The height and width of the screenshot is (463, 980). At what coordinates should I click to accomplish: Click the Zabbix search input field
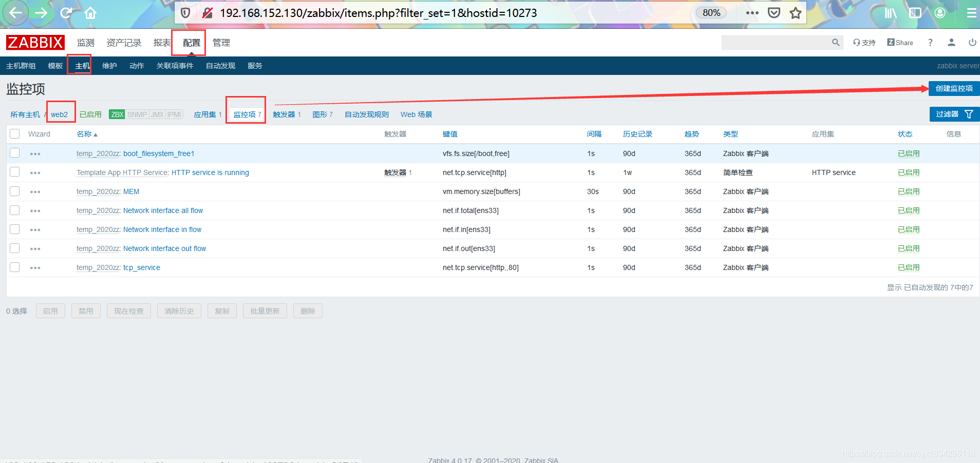776,43
